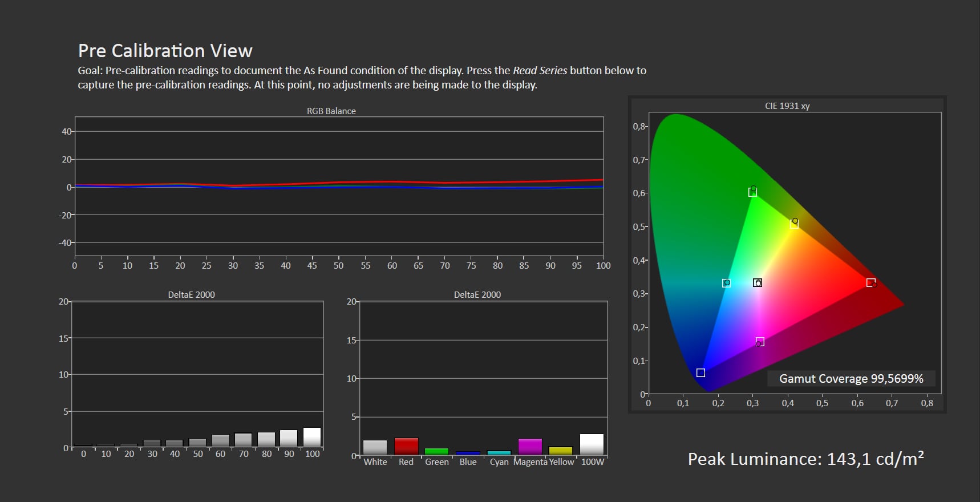Select the 90 grayscale DeltaE bar
Screen dimensions: 980x502
click(x=289, y=438)
